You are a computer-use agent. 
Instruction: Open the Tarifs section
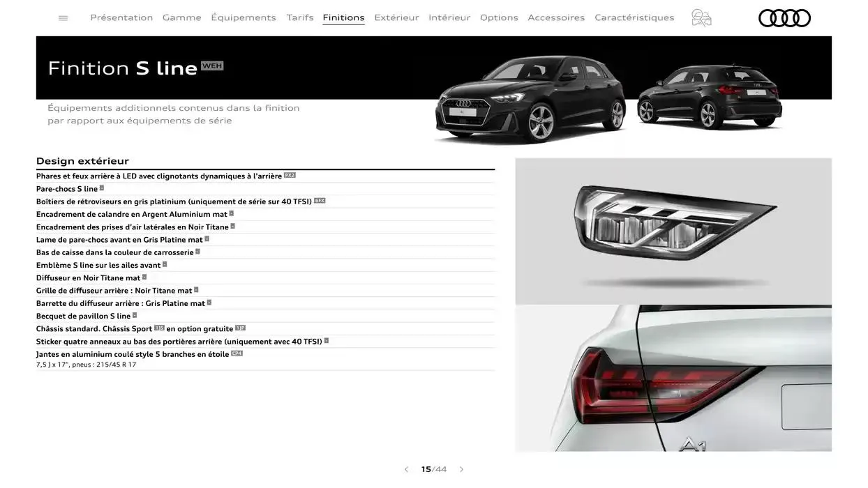coord(299,17)
